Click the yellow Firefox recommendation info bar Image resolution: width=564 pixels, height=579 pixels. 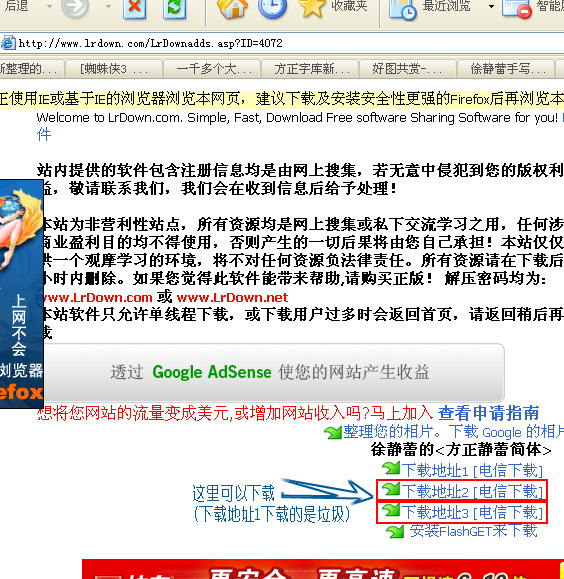[282, 99]
